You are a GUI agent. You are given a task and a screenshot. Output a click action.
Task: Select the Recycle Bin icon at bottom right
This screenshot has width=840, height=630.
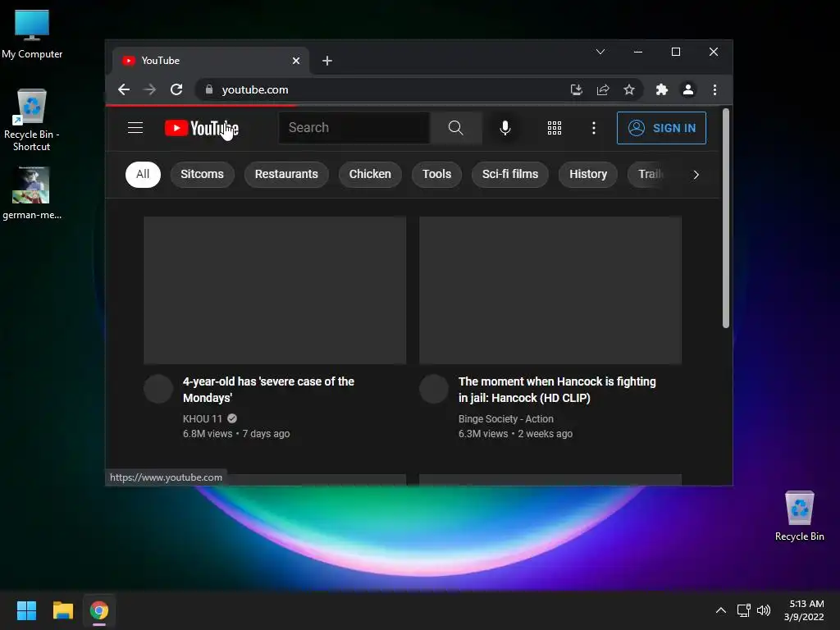[x=799, y=516]
